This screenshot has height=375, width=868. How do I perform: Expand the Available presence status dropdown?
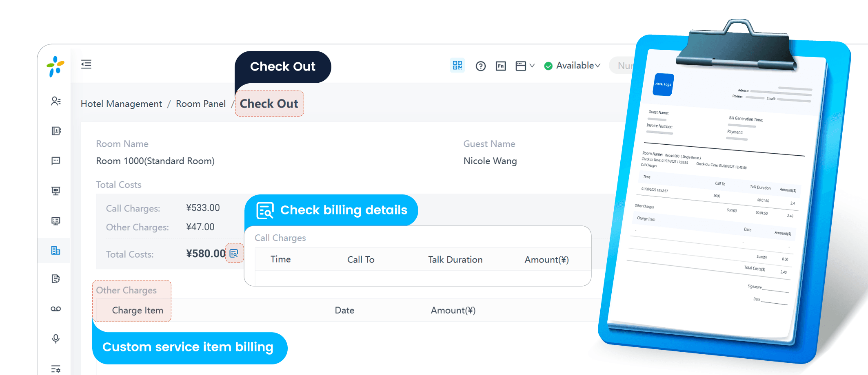[572, 66]
